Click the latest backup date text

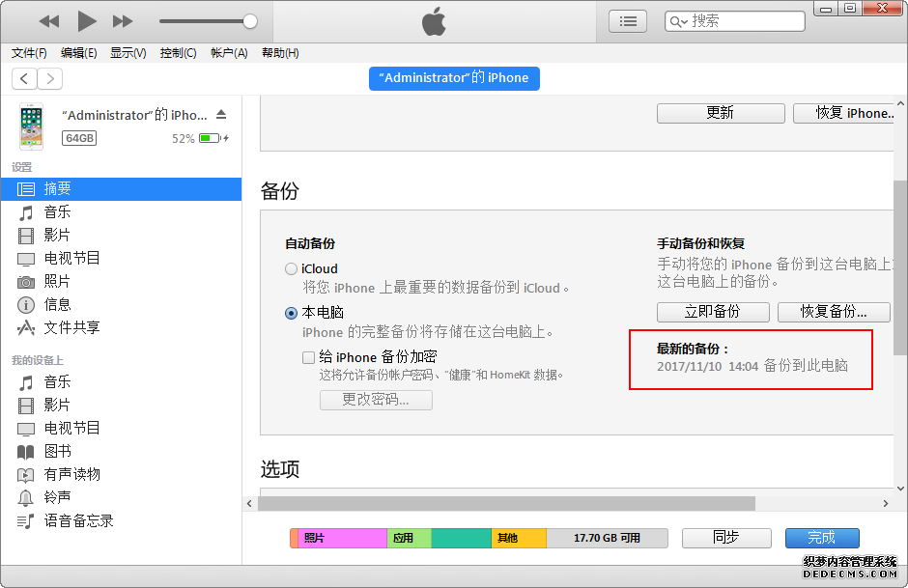pyautogui.click(x=752, y=366)
